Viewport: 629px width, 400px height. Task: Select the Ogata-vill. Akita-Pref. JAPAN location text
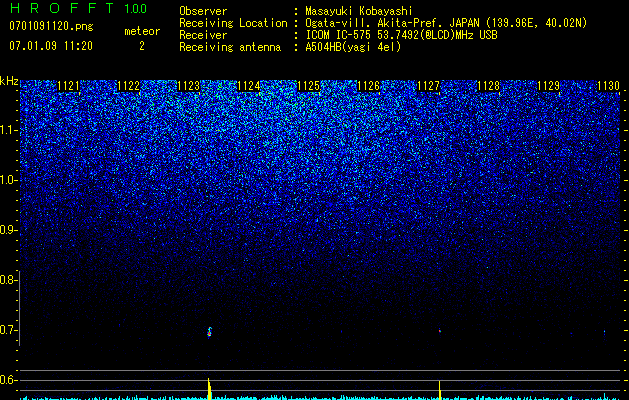click(446, 23)
